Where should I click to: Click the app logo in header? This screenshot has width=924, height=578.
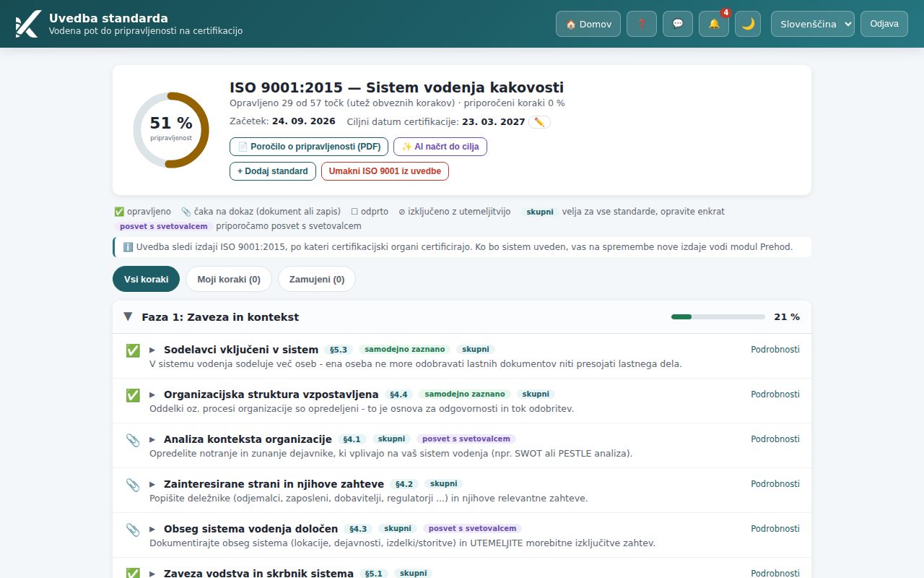click(x=27, y=24)
